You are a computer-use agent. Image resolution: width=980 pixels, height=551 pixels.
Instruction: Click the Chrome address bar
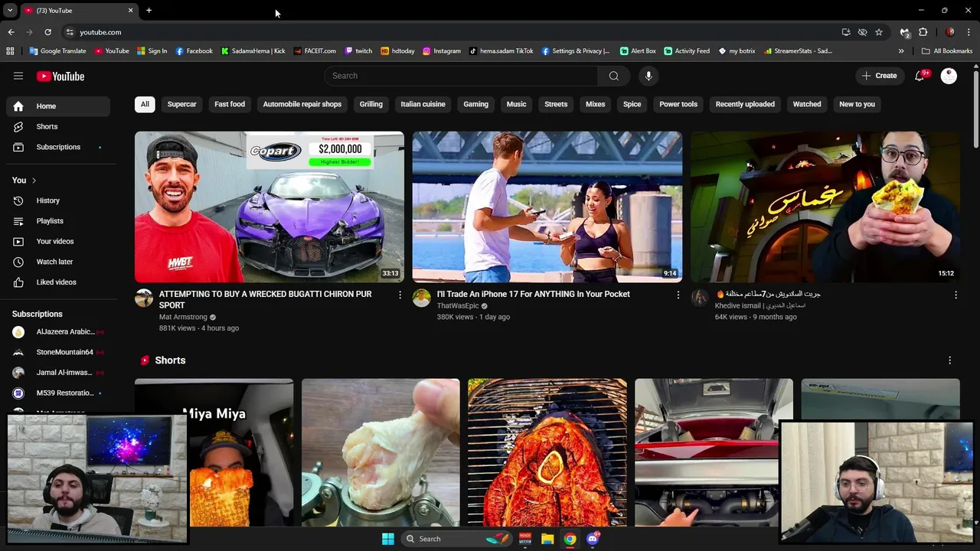(452, 32)
